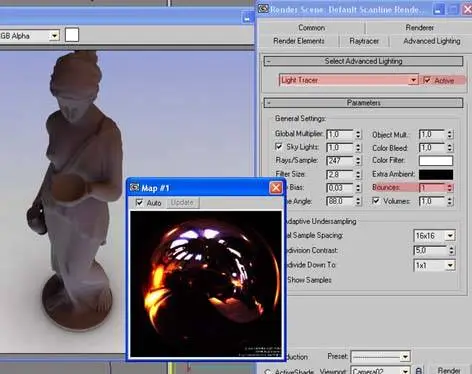The width and height of the screenshot is (472, 374).
Task: Adjust the Cone Angle spinner
Action: (358, 201)
